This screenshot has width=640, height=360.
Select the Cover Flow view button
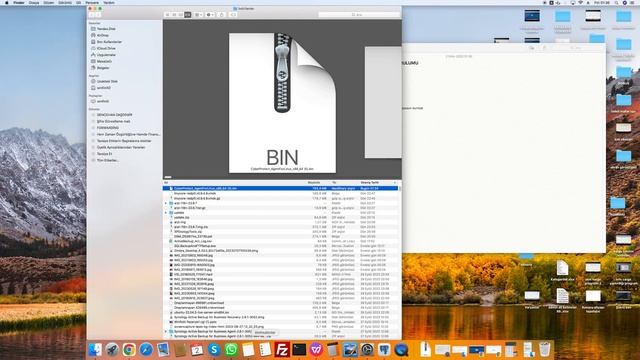(x=187, y=15)
